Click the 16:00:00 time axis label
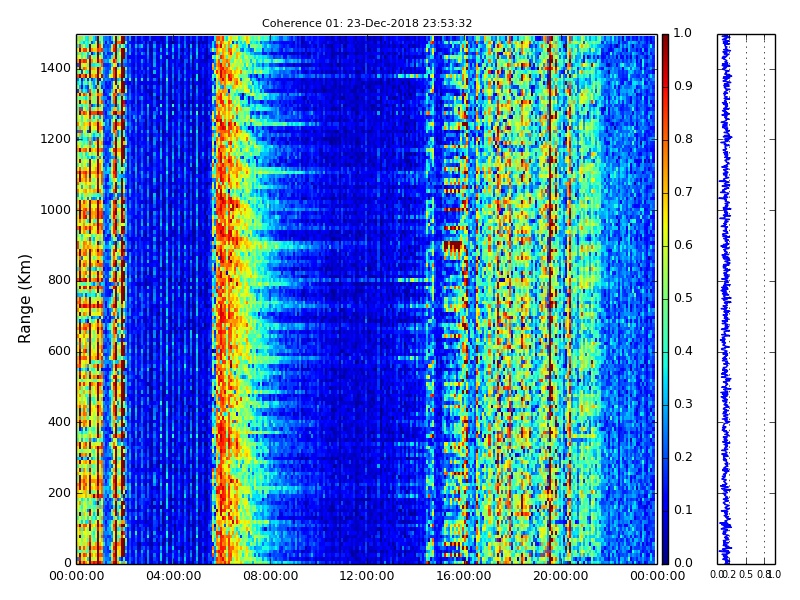This screenshot has height=600, width=800. pos(464,576)
